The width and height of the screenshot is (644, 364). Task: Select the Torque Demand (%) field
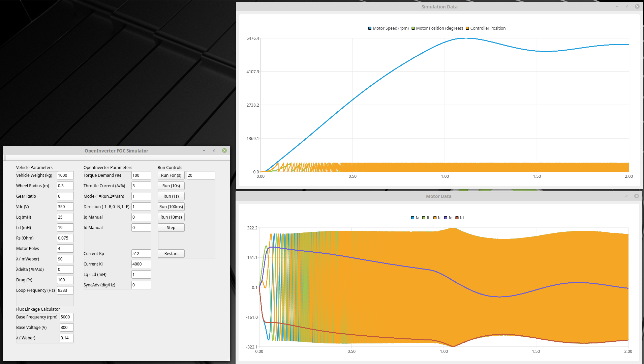pyautogui.click(x=141, y=175)
